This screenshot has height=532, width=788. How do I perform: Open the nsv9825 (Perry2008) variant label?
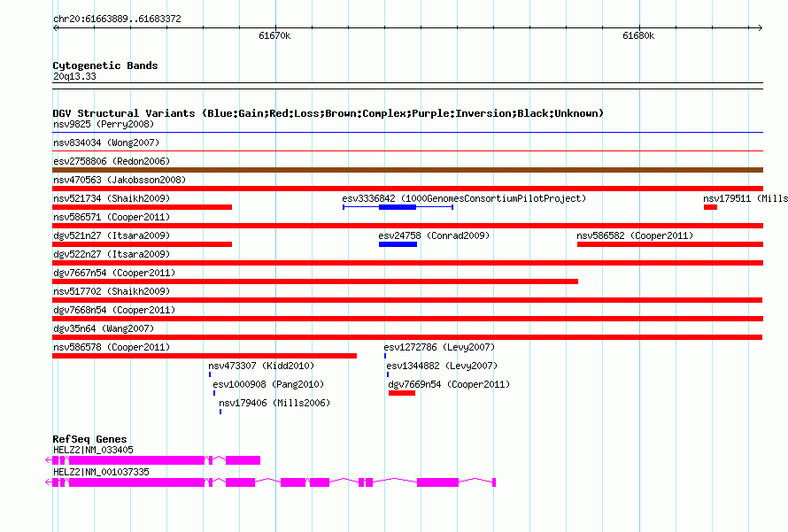[x=104, y=124]
